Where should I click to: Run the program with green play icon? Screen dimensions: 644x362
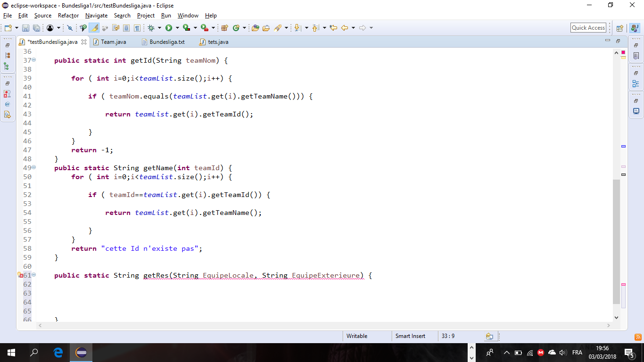(168, 28)
